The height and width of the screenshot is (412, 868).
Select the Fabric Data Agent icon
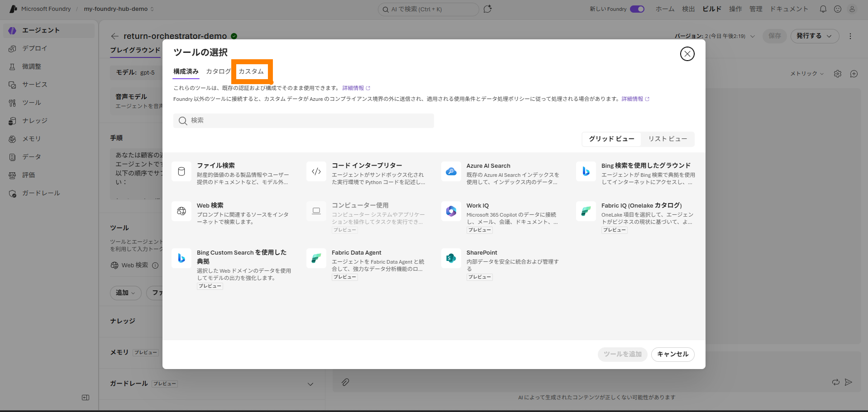click(x=316, y=258)
